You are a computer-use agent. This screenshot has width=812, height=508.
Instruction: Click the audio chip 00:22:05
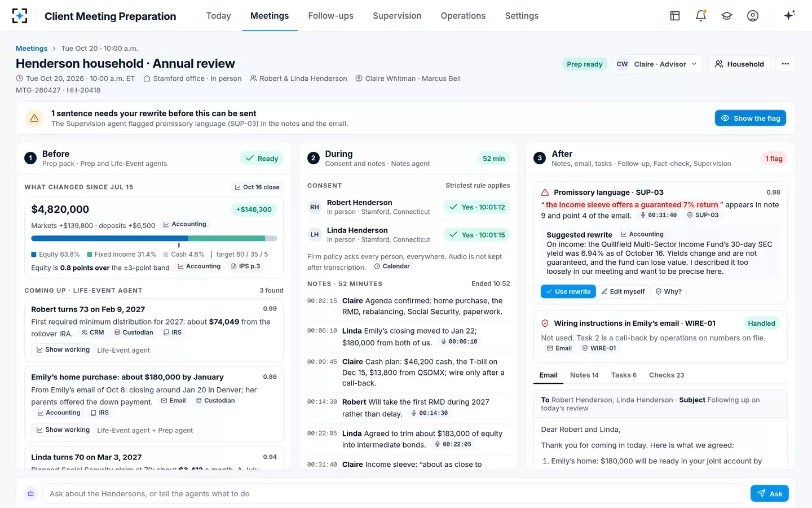tap(453, 444)
